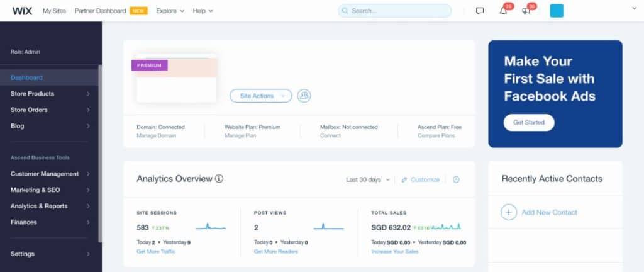Click the Total Sales sparkline chart

click(x=446, y=227)
